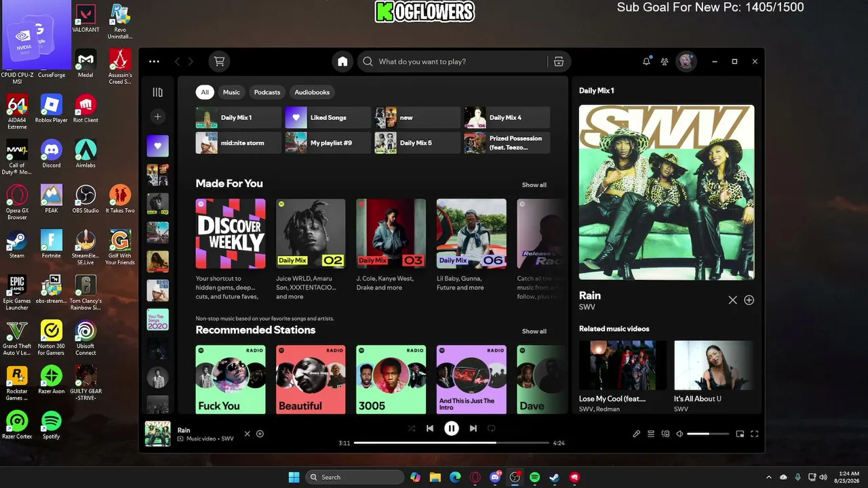Pause the currently playing song
The width and height of the screenshot is (868, 488).
[x=452, y=428]
